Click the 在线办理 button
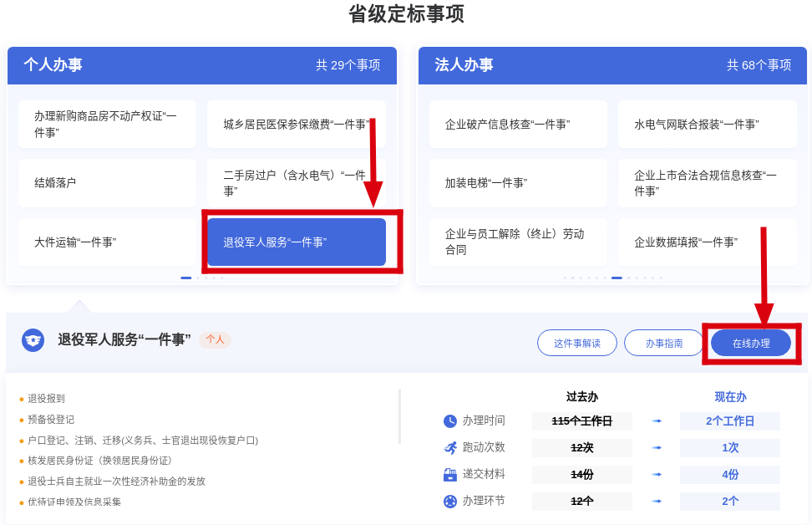This screenshot has width=812, height=525. pos(750,343)
